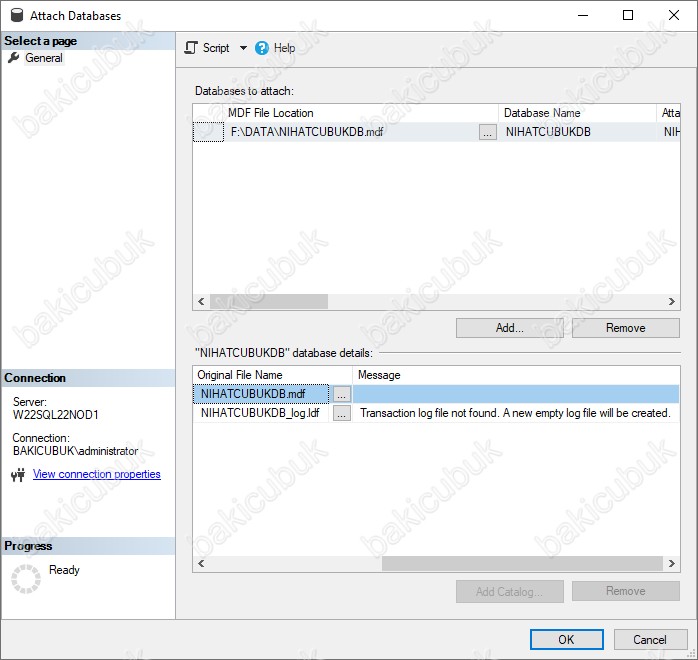Click the Add... button
The image size is (698, 660).
click(x=509, y=328)
